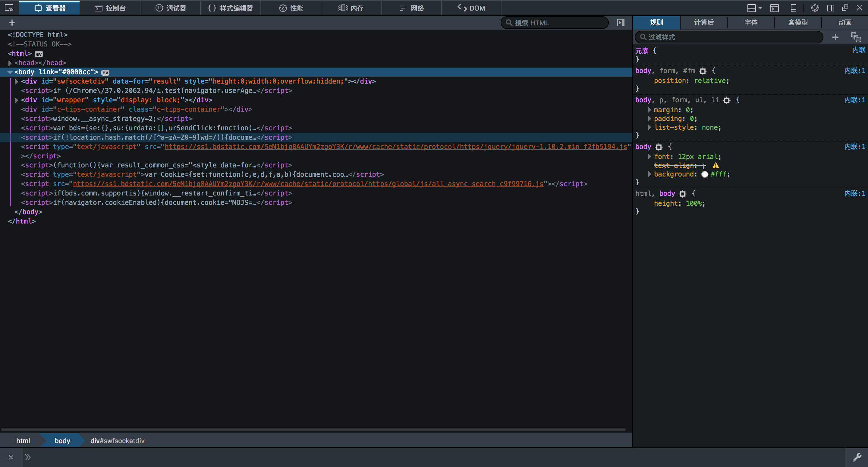
Task: Collapse the sidebar pane toggle icon
Action: point(621,23)
